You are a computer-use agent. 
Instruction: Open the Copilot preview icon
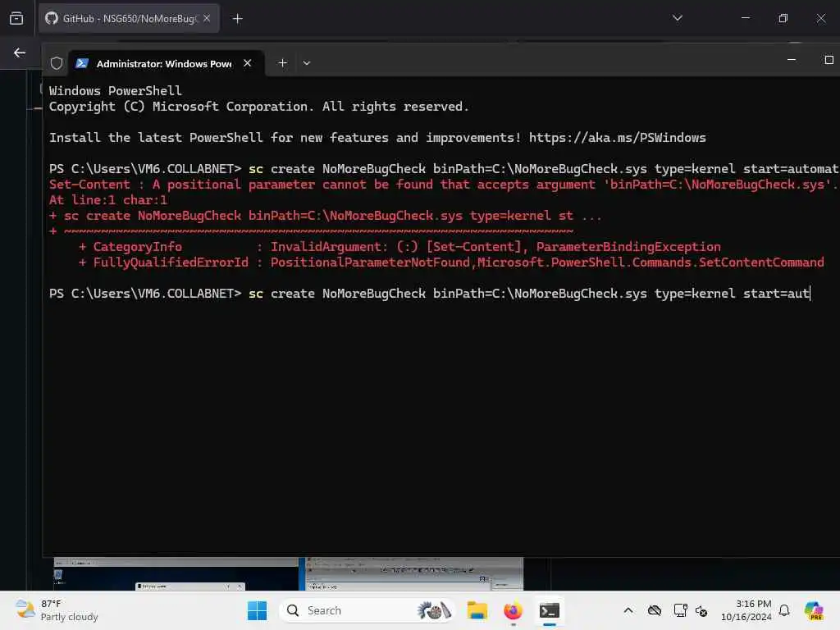click(813, 610)
